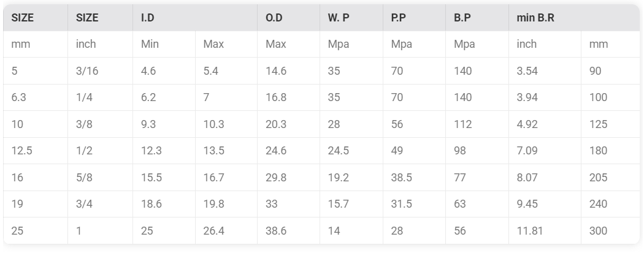Select the 19.8 I.D max cell
644x253 pixels.
click(226, 204)
